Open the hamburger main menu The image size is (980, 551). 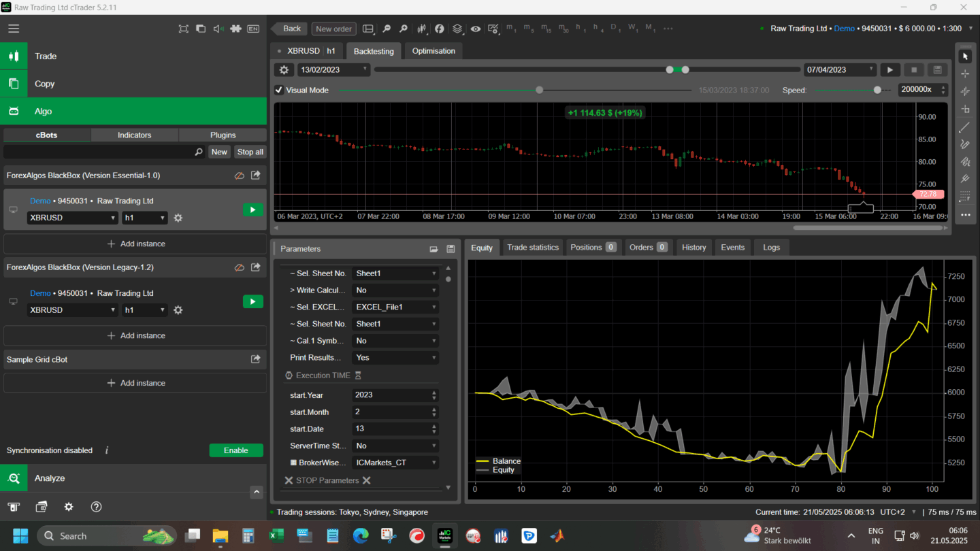(x=14, y=29)
